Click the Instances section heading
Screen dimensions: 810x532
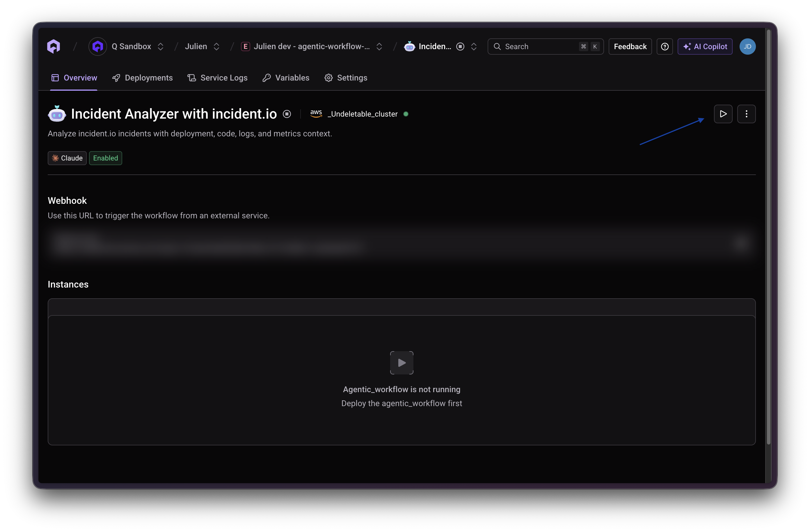[x=68, y=284]
